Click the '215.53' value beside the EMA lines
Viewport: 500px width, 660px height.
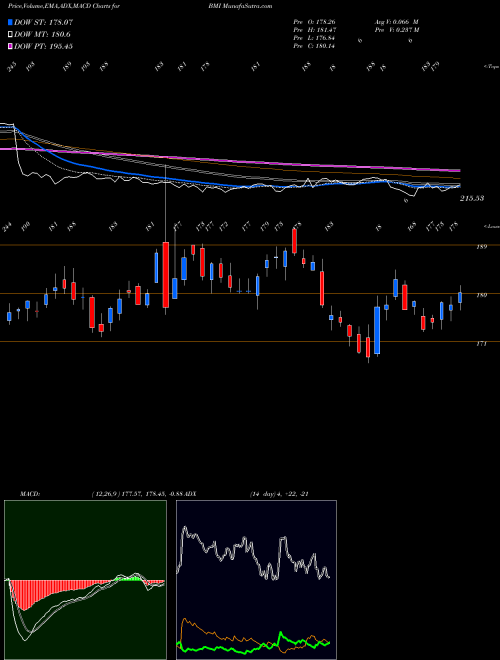click(x=472, y=198)
